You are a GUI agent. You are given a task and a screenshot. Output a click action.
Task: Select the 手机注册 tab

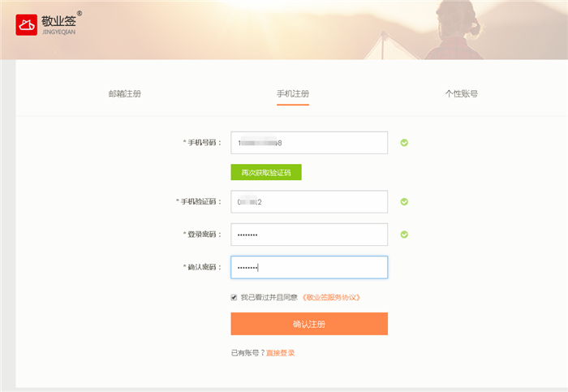point(292,93)
